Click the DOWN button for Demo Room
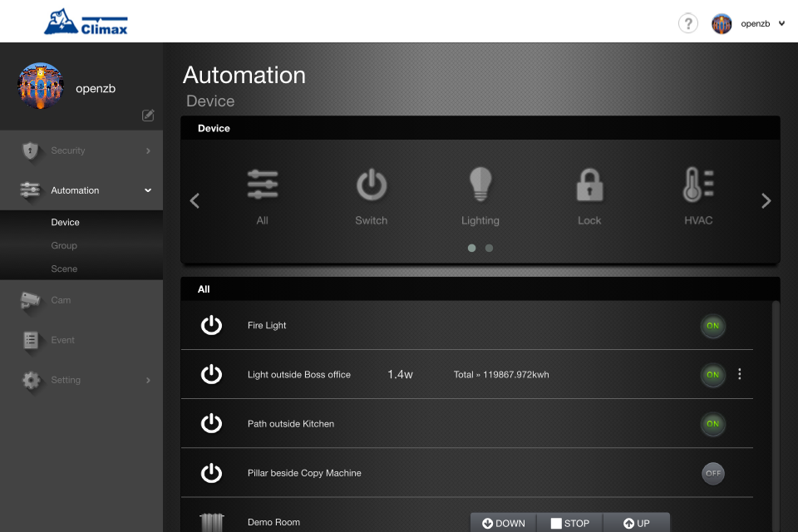The height and width of the screenshot is (532, 798). click(x=504, y=523)
